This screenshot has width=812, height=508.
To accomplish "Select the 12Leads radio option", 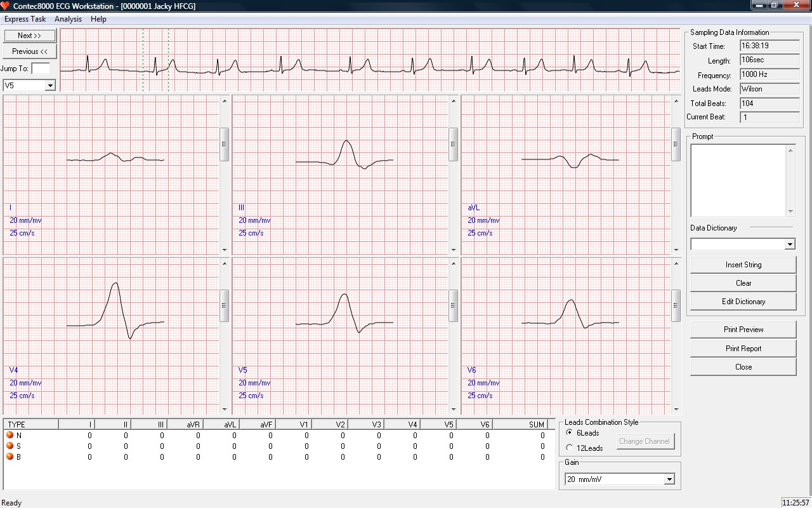I will click(569, 448).
